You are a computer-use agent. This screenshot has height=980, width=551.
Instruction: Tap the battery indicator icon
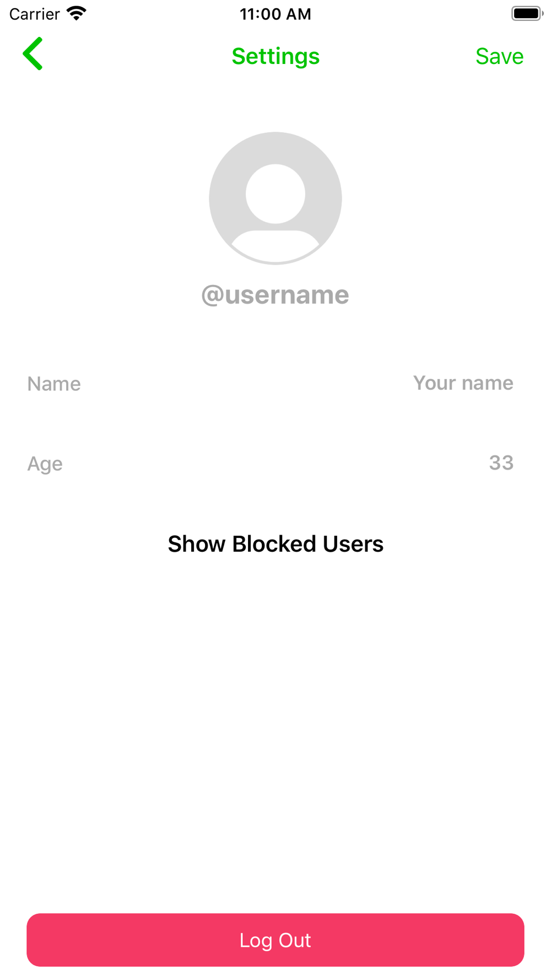(527, 13)
